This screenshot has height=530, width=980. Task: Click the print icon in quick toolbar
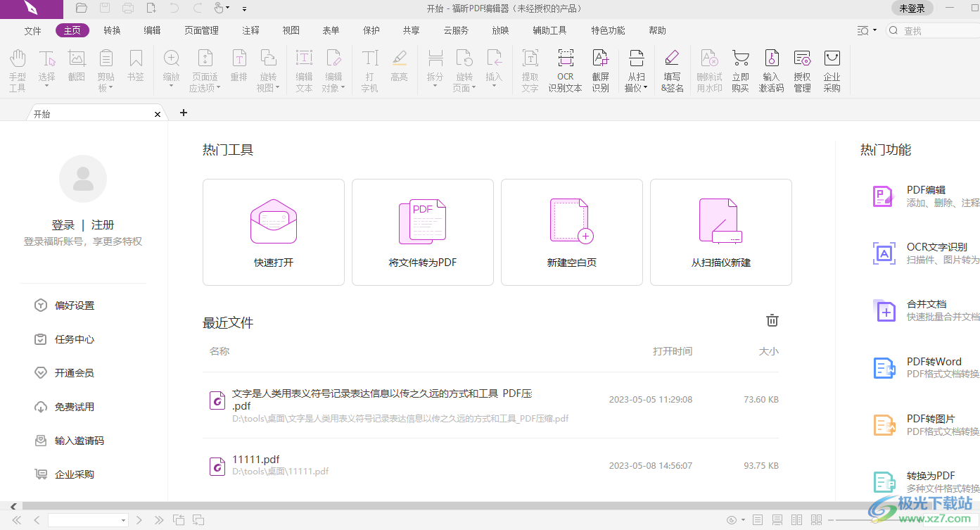pyautogui.click(x=128, y=8)
